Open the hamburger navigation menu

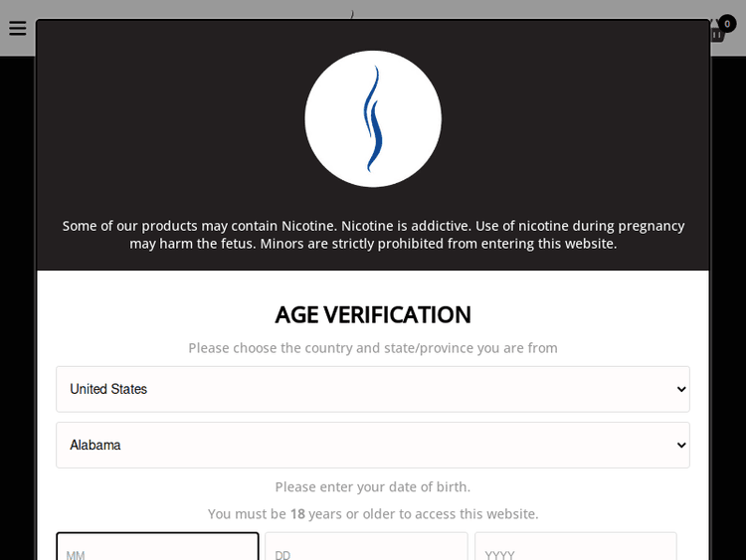(17, 28)
